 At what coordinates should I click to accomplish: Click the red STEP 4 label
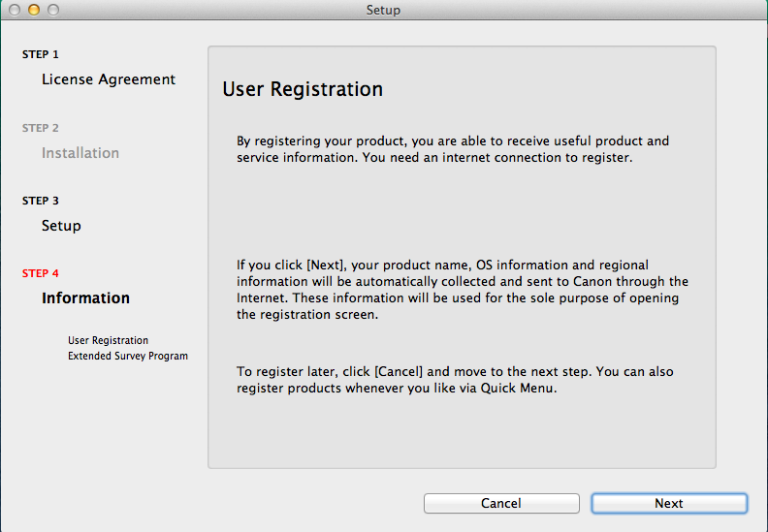41,273
